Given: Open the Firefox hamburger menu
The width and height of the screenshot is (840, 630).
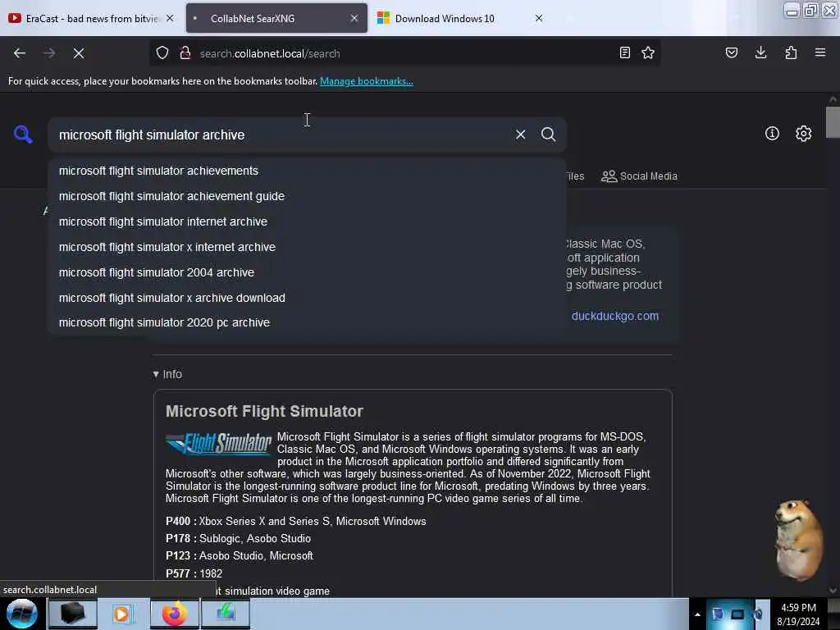Looking at the screenshot, I should (820, 53).
